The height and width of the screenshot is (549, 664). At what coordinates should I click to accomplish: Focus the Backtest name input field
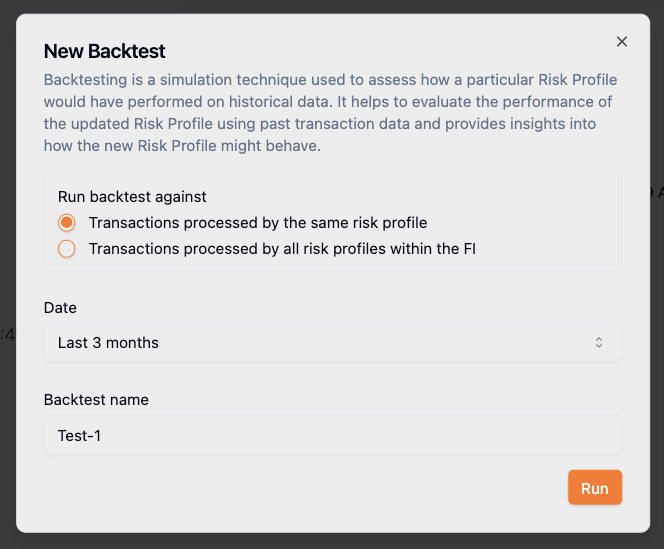point(332,435)
